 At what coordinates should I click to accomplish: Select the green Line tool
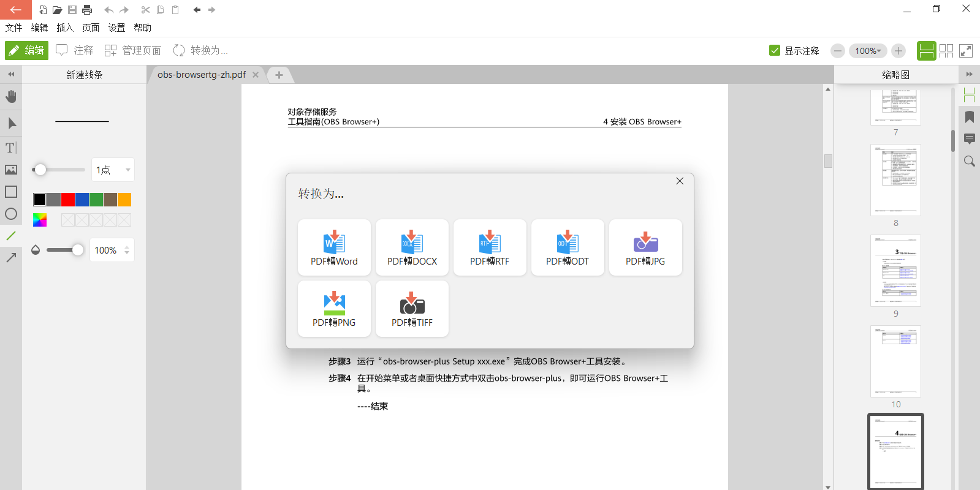click(x=11, y=236)
